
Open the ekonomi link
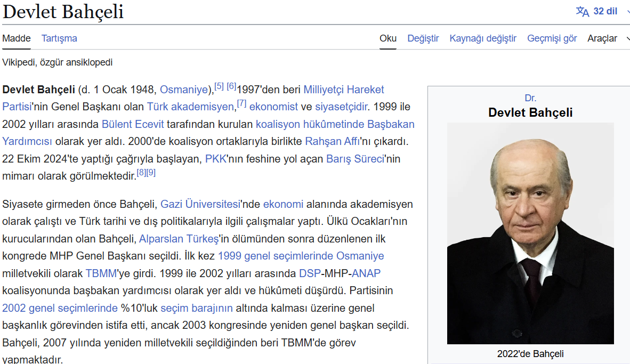(283, 204)
